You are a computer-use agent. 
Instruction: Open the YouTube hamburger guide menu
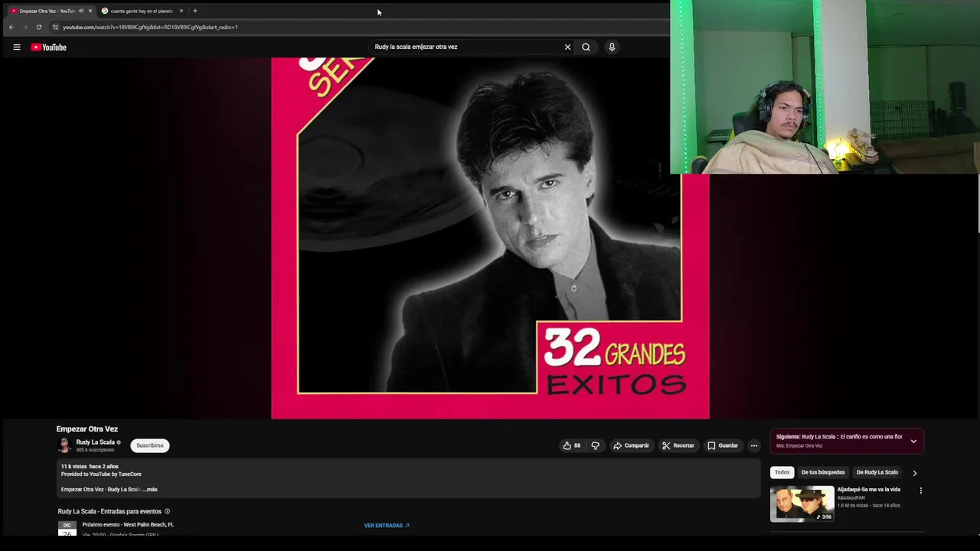pos(16,47)
